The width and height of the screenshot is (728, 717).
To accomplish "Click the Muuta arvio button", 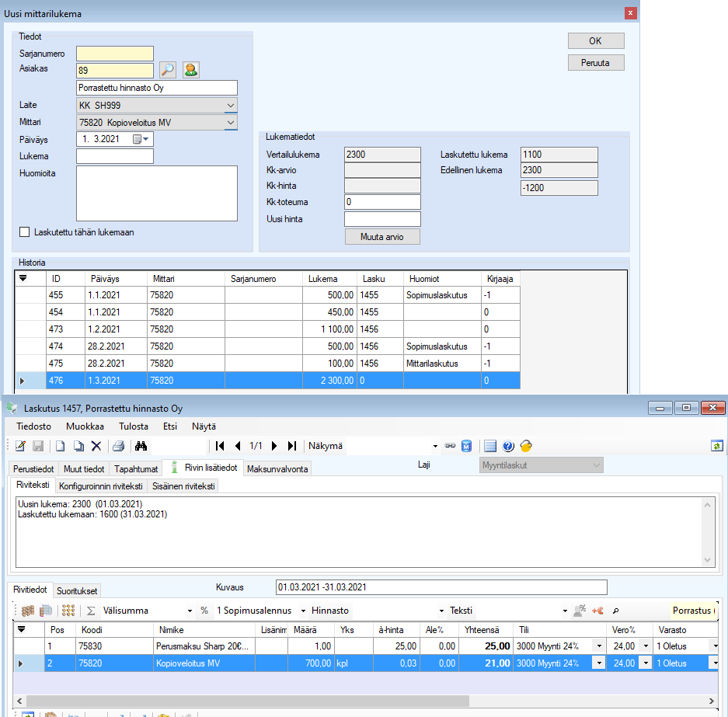I will click(x=382, y=237).
